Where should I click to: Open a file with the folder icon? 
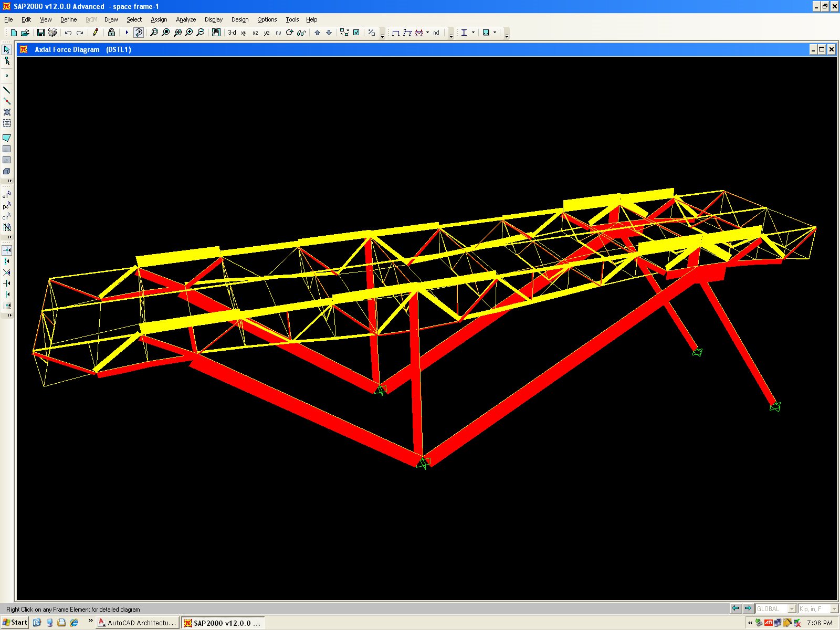tap(25, 33)
